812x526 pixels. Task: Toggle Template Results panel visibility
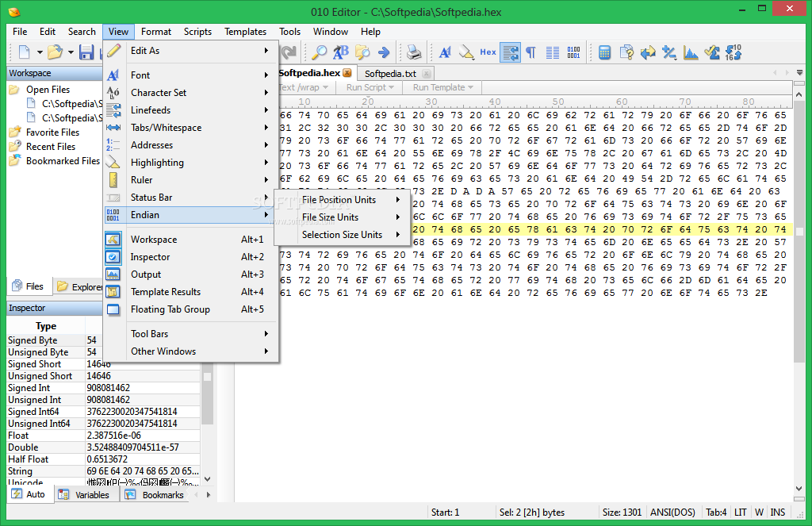click(x=191, y=292)
